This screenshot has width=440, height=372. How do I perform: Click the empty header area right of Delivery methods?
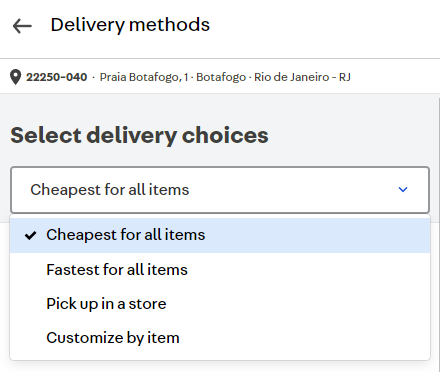pos(323,26)
